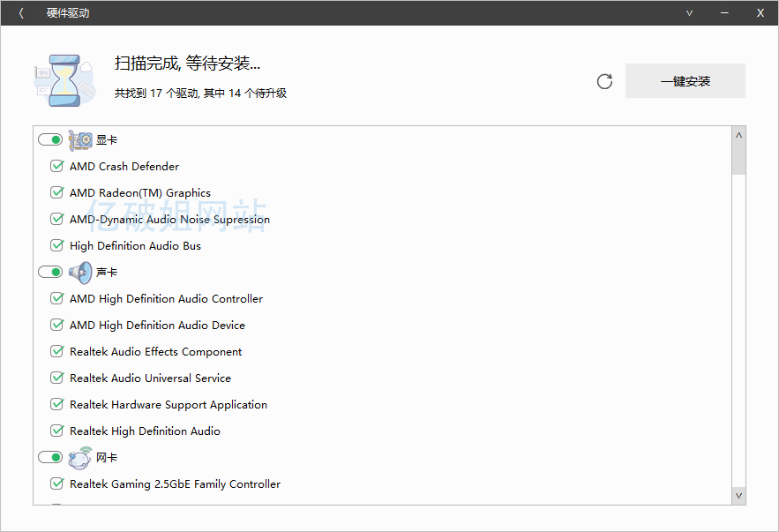The width and height of the screenshot is (779, 532).
Task: Click the scrollbar down arrow
Action: pyautogui.click(x=738, y=496)
